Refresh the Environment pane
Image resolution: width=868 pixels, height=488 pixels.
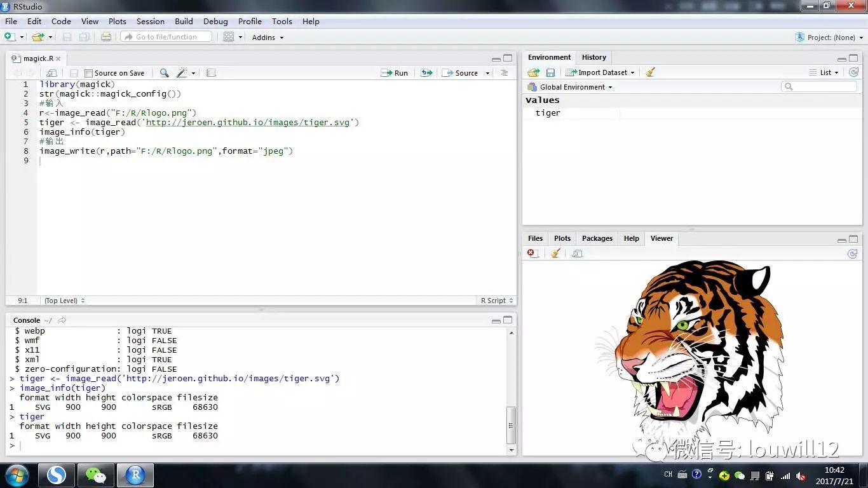pos(853,72)
